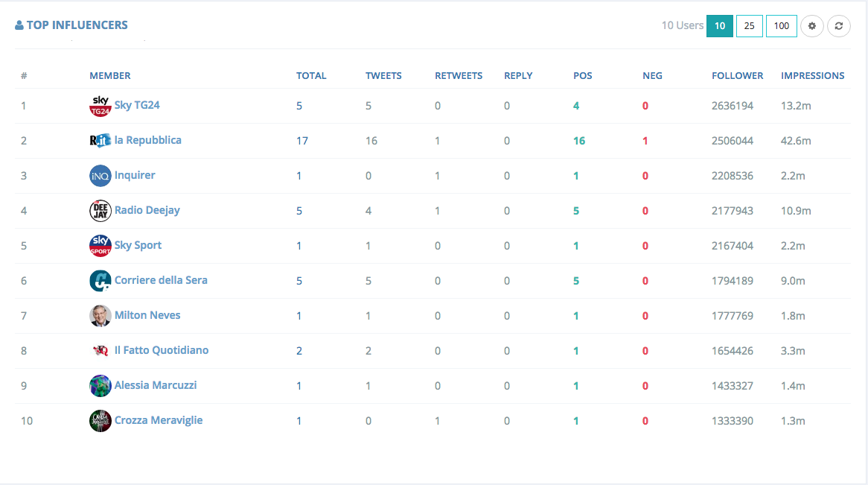The image size is (868, 485).
Task: Click Il Fatto Quotidiano total value 2
Action: [299, 351]
